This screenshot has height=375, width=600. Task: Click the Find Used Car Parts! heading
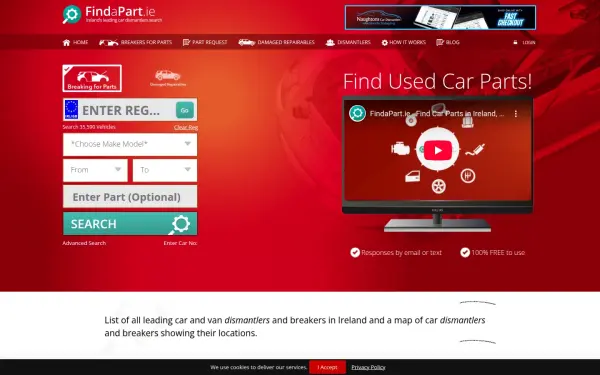click(x=437, y=81)
